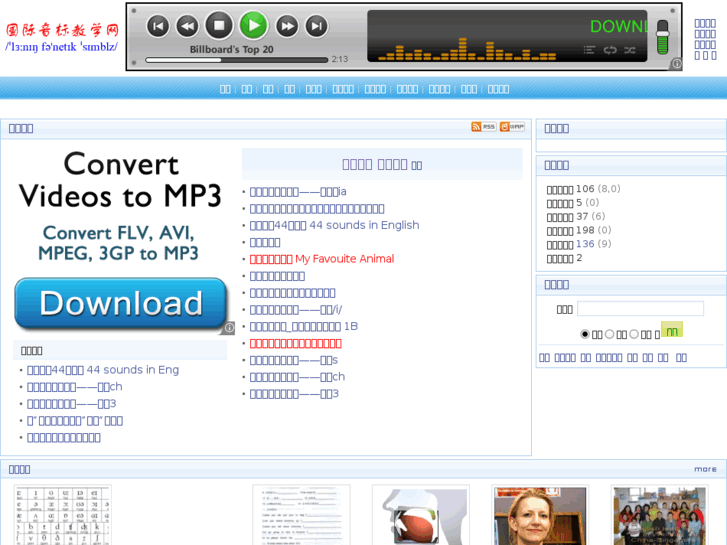The width and height of the screenshot is (727, 545).
Task: Click the green play button
Action: (253, 25)
